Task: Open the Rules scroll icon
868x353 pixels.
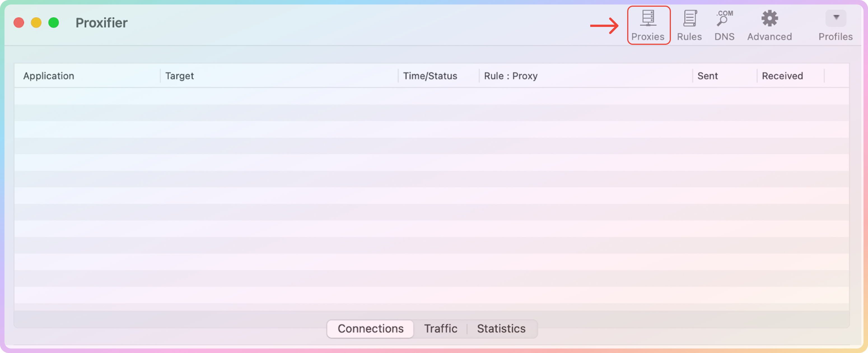Action: (689, 18)
